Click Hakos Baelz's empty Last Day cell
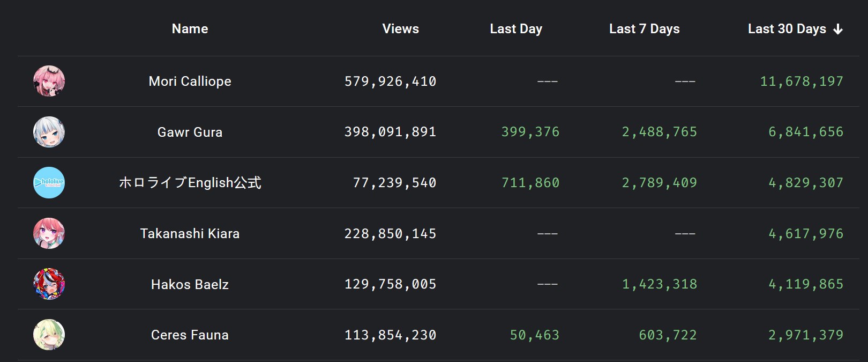The image size is (868, 362). [548, 284]
